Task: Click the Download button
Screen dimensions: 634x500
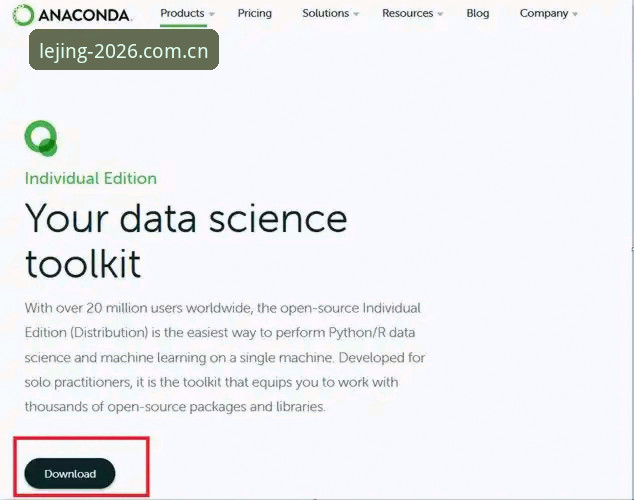Action: tap(70, 473)
